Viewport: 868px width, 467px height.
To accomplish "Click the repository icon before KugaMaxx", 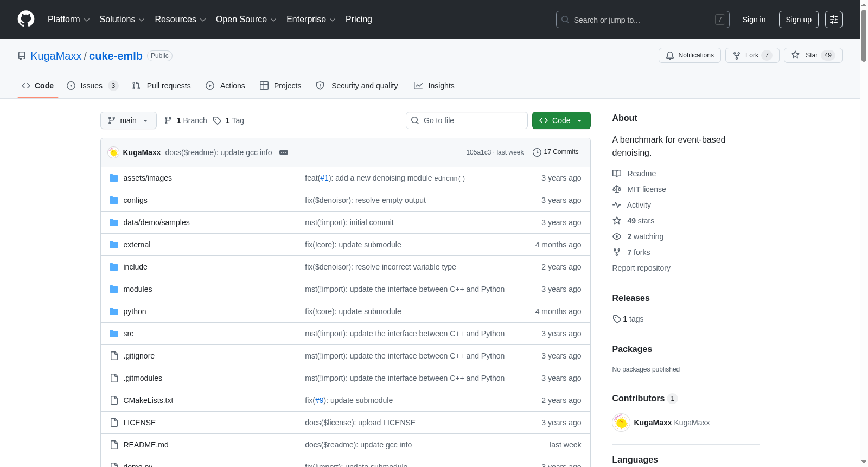I will tap(22, 56).
